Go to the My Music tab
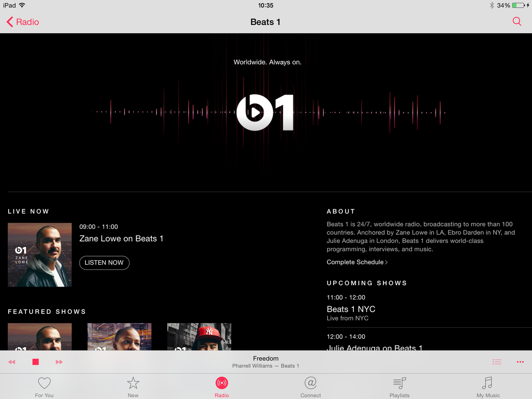This screenshot has width=532, height=399. (x=488, y=387)
